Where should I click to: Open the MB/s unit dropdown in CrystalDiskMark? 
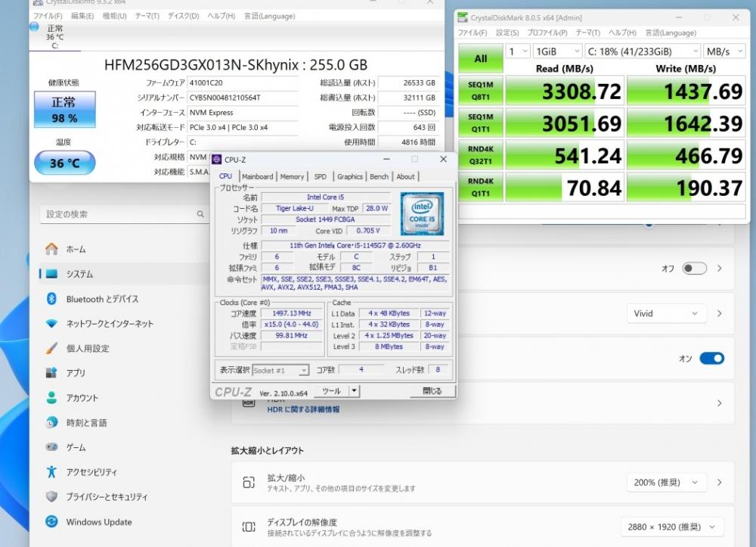click(x=725, y=51)
